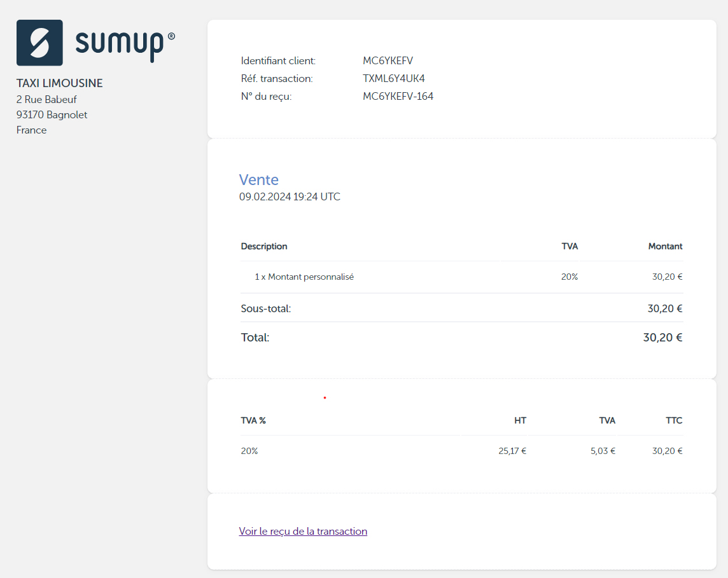Click the 'Identifiant client:' label
The width and height of the screenshot is (728, 578).
pyautogui.click(x=278, y=61)
